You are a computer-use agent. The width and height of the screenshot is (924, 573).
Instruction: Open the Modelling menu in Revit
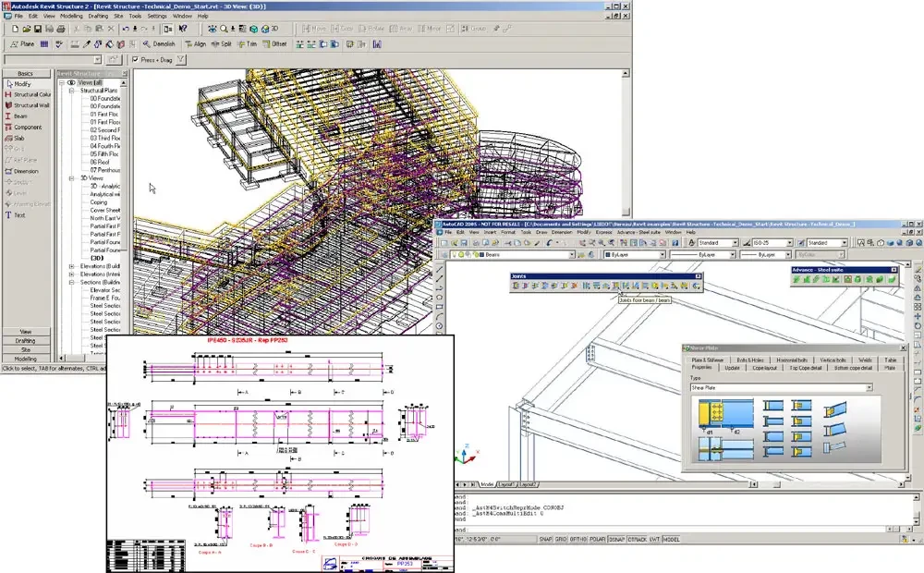click(x=72, y=16)
